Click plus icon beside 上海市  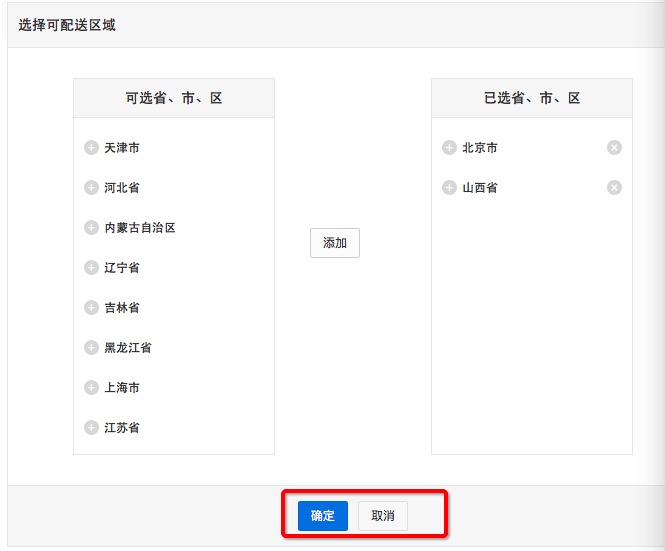click(x=91, y=387)
